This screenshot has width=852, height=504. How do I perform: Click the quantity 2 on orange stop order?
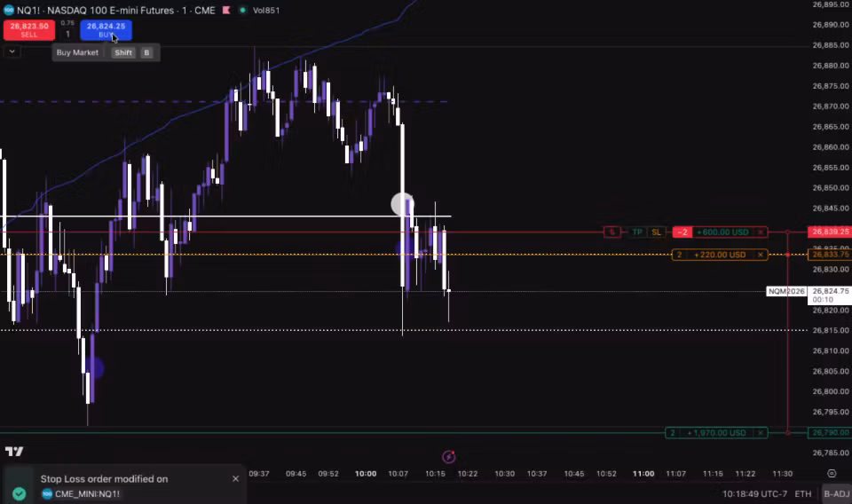pos(679,255)
